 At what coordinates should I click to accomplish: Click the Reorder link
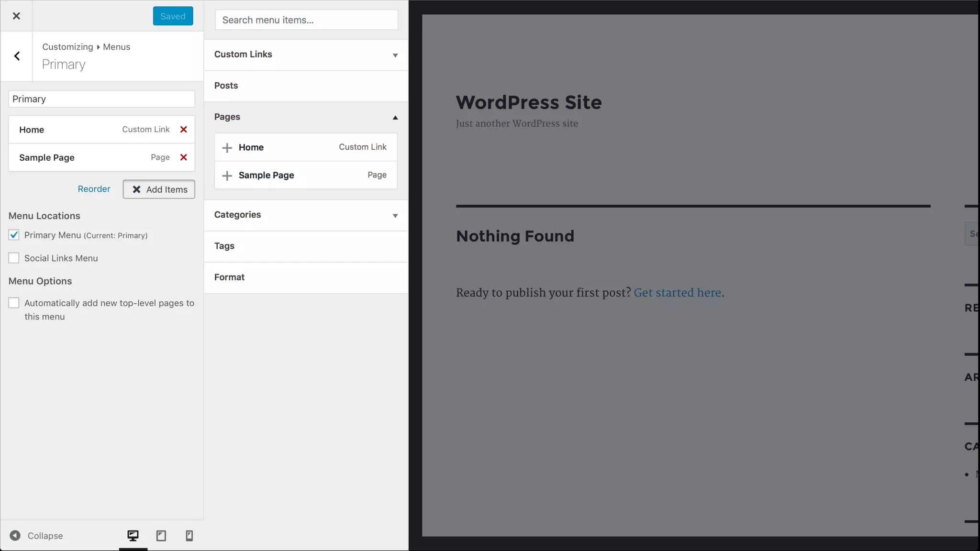click(x=94, y=189)
